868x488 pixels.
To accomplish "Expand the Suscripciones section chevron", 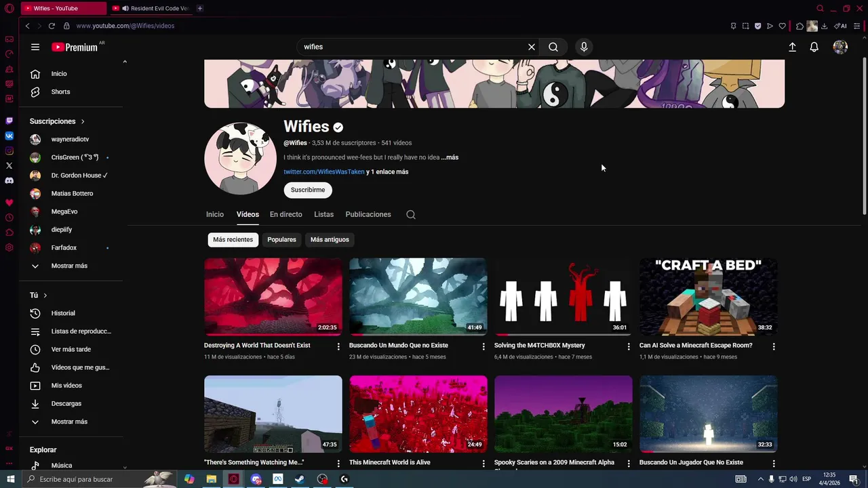I will tap(83, 121).
